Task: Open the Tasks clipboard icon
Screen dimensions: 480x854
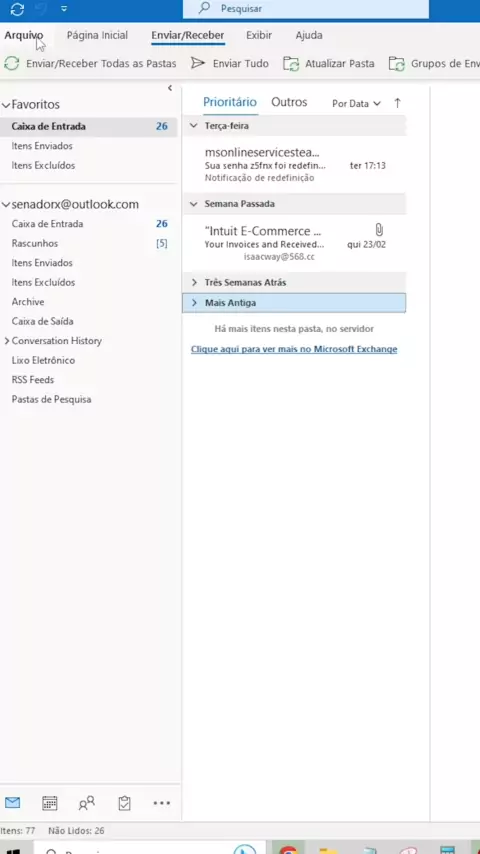Action: 124,803
